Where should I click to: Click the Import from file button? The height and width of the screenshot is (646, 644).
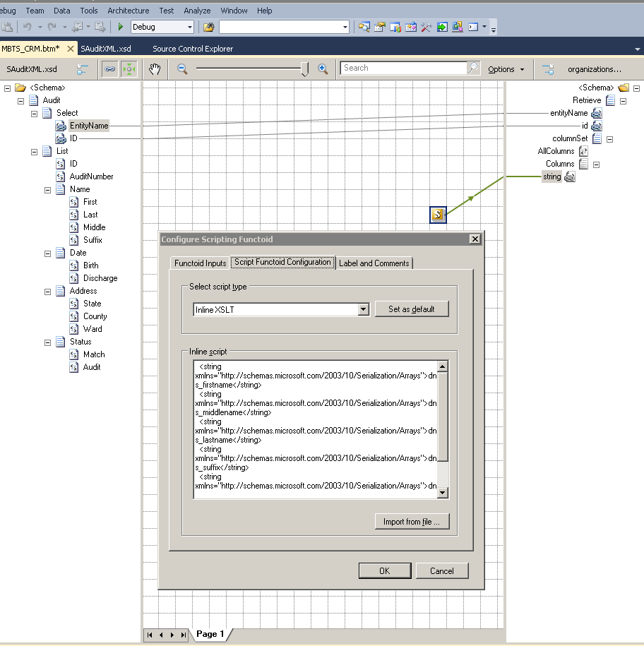pos(412,522)
